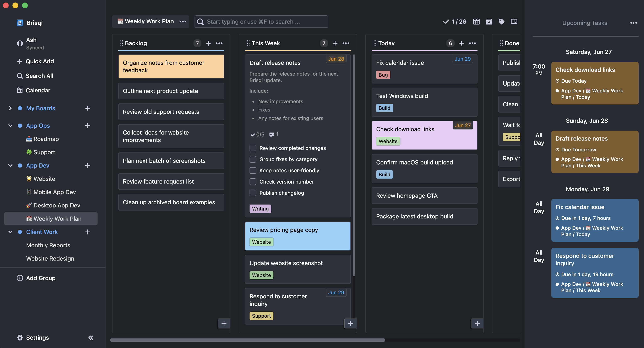Check the Publish changelog subtask
Image resolution: width=644 pixels, height=348 pixels.
tap(253, 193)
